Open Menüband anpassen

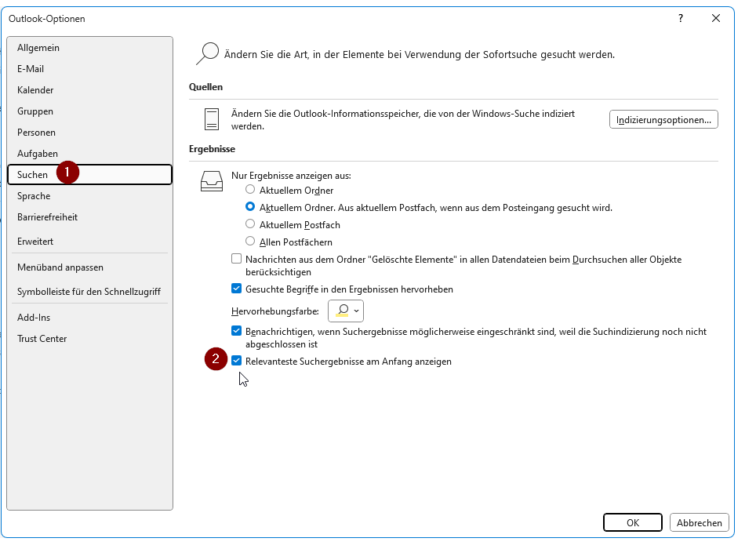click(89, 267)
